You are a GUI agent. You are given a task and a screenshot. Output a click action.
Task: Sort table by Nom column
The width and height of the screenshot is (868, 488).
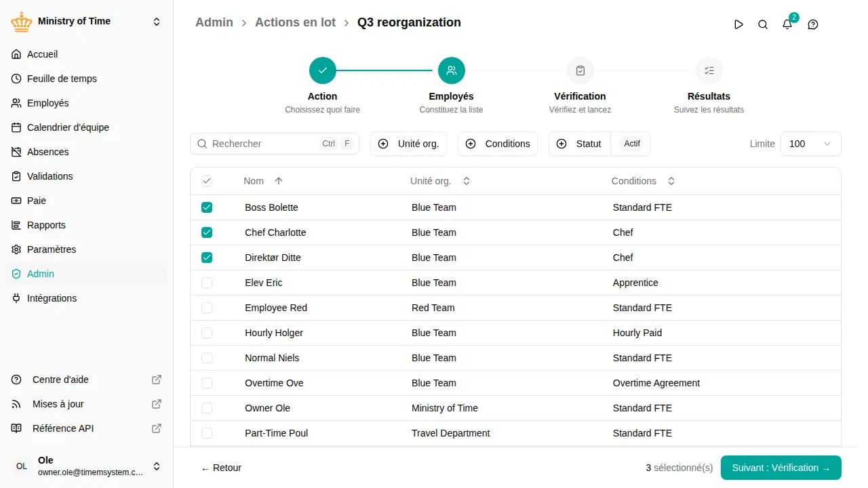pos(263,181)
